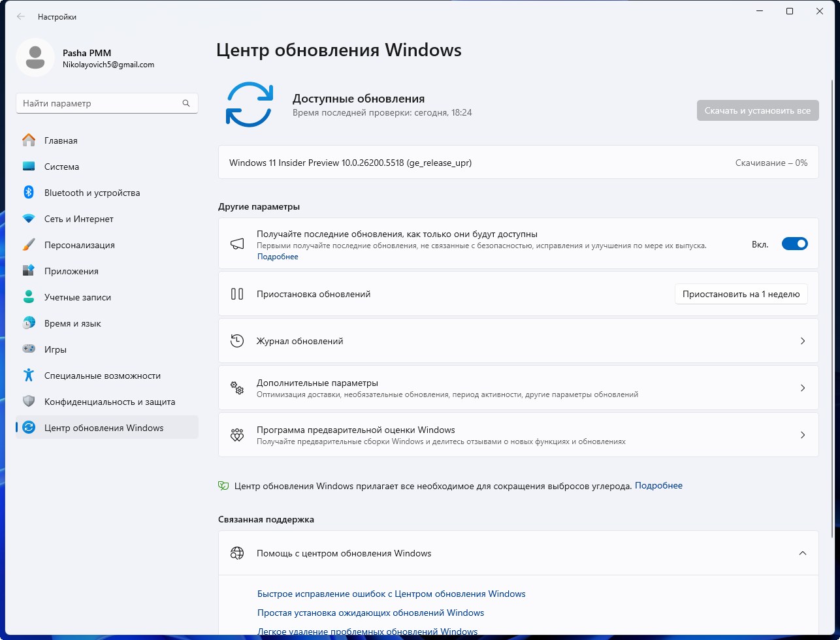The height and width of the screenshot is (640, 840).
Task: Open Сеть и Интернет via Wi-Fi icon
Action: (29, 219)
